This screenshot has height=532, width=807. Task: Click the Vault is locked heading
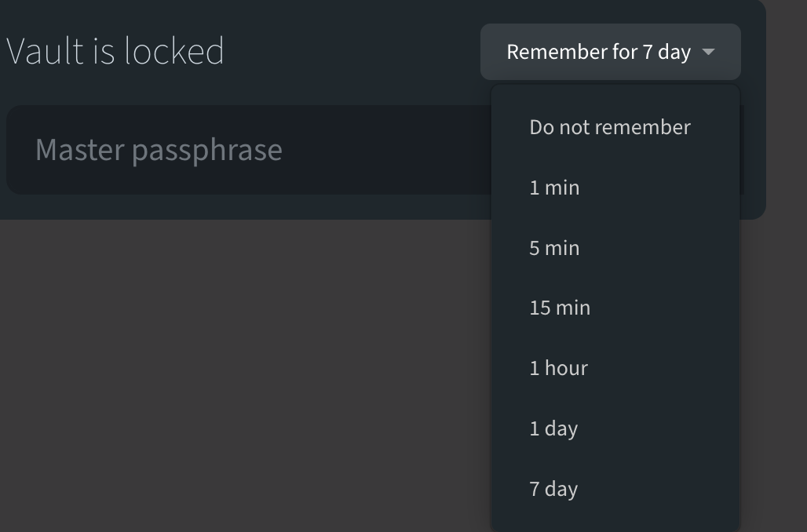(x=116, y=50)
